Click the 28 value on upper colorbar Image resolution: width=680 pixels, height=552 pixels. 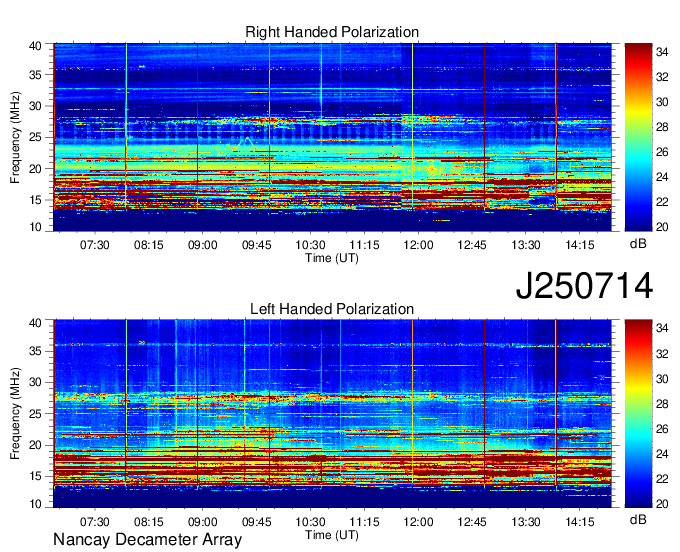[662, 127]
